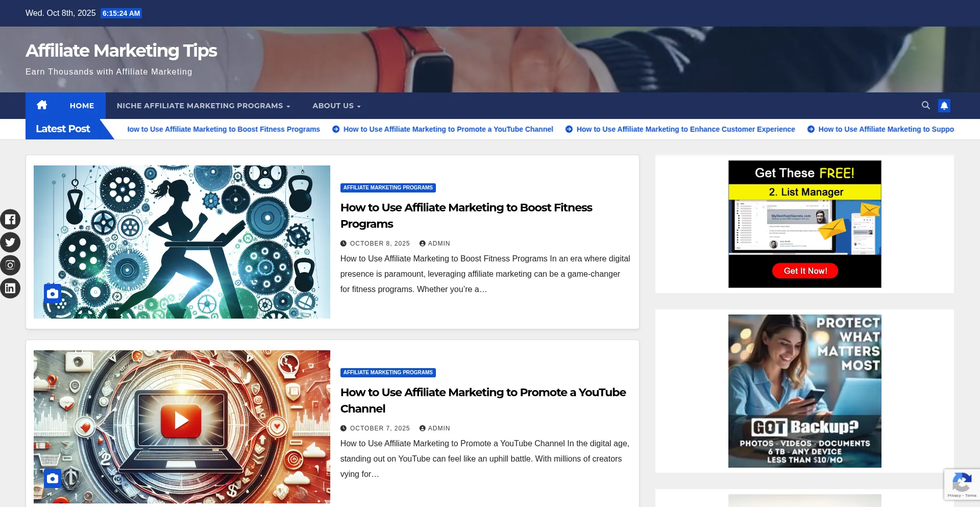Viewport: 980px width, 507px height.
Task: Click the home icon in navigation bar
Action: click(42, 105)
